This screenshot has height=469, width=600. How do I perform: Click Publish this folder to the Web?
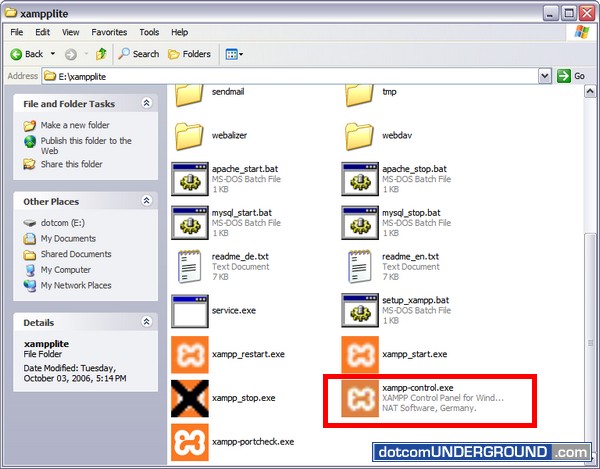click(86, 146)
